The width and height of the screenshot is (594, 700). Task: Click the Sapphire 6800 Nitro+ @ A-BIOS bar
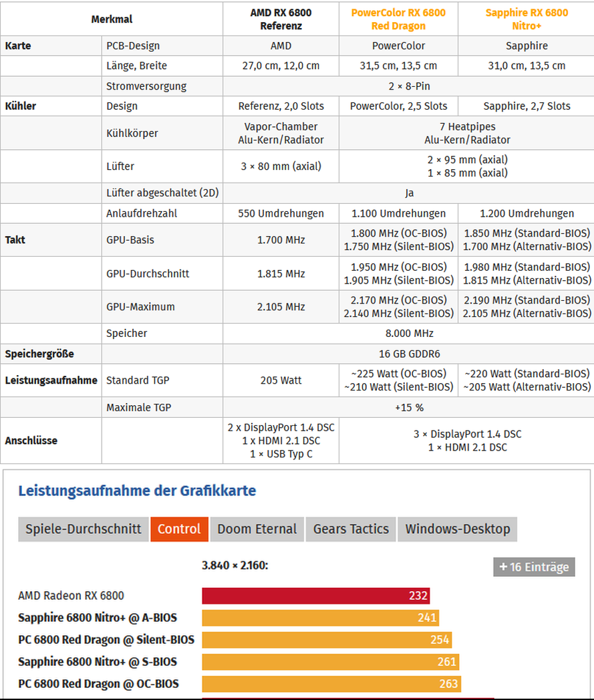coord(321,617)
